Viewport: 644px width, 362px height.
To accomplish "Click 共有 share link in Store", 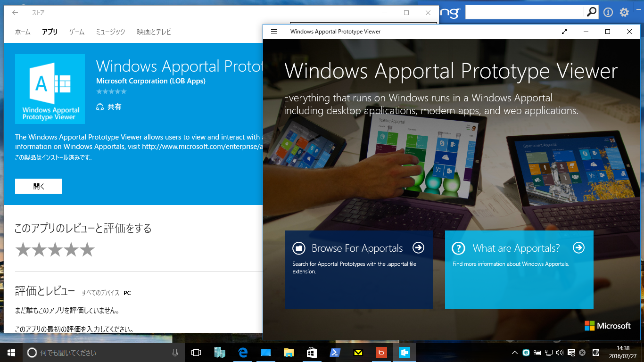I will click(x=109, y=107).
